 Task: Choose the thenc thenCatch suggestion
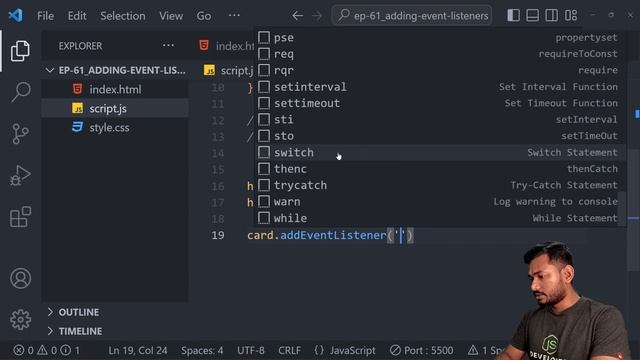440,169
